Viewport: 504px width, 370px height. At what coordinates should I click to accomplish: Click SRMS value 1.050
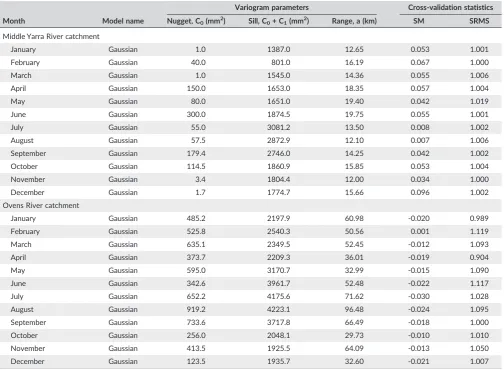(x=479, y=348)
